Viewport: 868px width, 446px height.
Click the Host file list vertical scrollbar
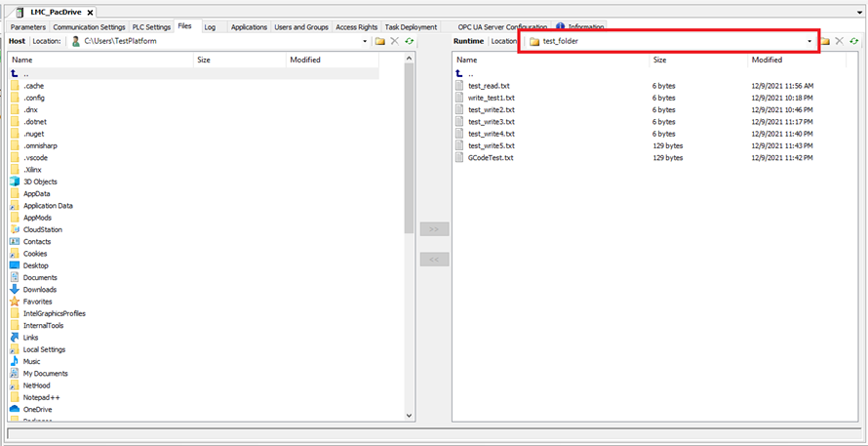(x=409, y=146)
